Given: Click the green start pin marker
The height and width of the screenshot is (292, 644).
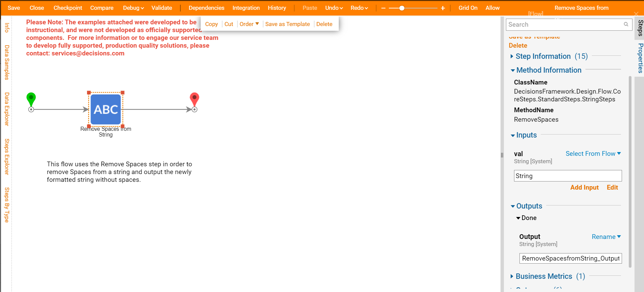Looking at the screenshot, I should point(31,99).
